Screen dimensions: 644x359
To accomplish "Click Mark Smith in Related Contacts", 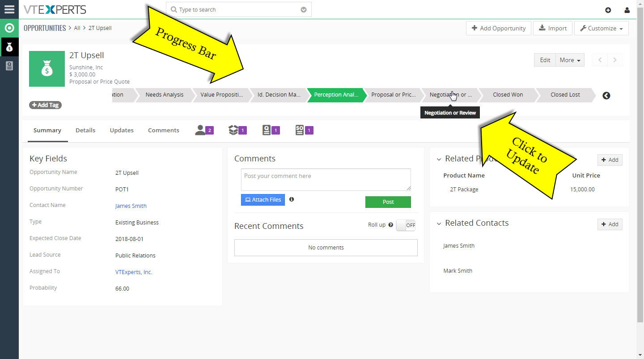I will pyautogui.click(x=458, y=271).
